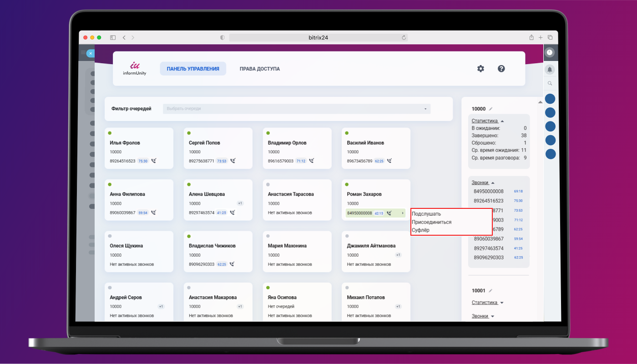Click the В ожидании: 0 statistics row
Viewport: 637px width, 364px height.
pyautogui.click(x=499, y=128)
